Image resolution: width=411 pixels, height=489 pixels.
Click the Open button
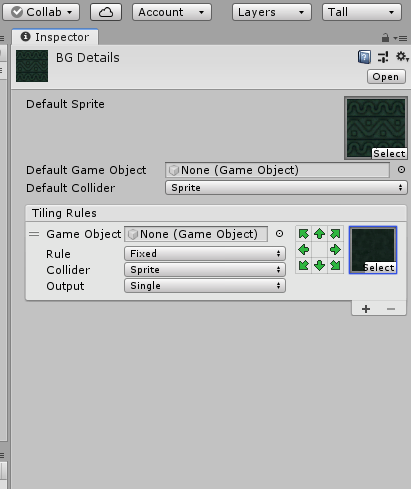[x=386, y=77]
